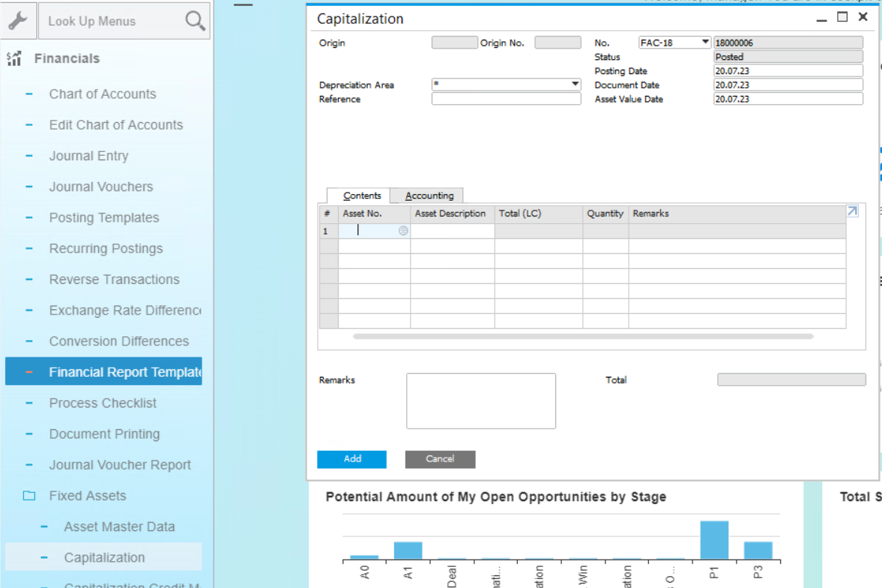
Task: Open Journal Voucher Report
Action: [x=120, y=465]
